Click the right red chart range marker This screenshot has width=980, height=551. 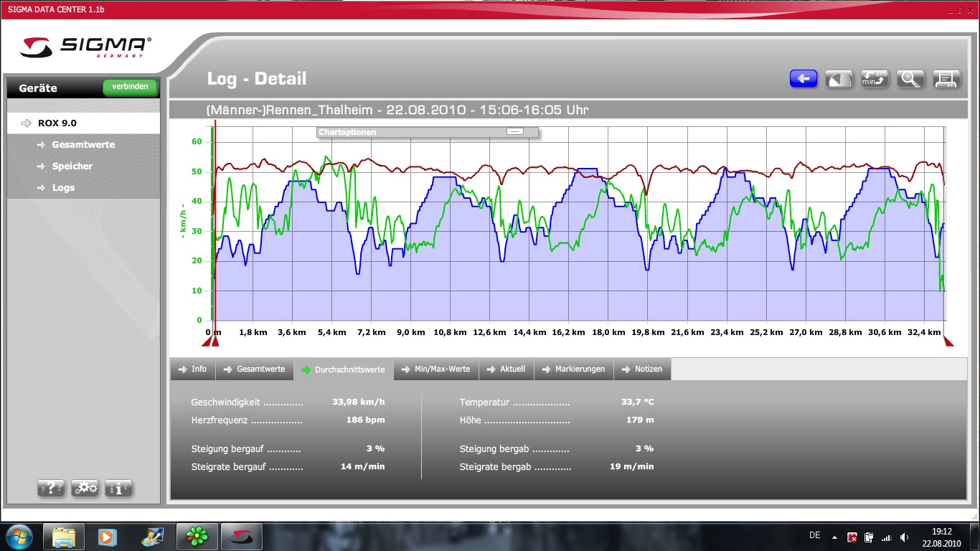948,342
